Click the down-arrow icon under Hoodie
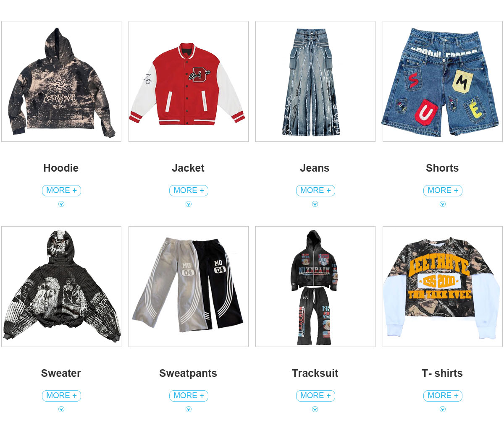 pos(61,204)
